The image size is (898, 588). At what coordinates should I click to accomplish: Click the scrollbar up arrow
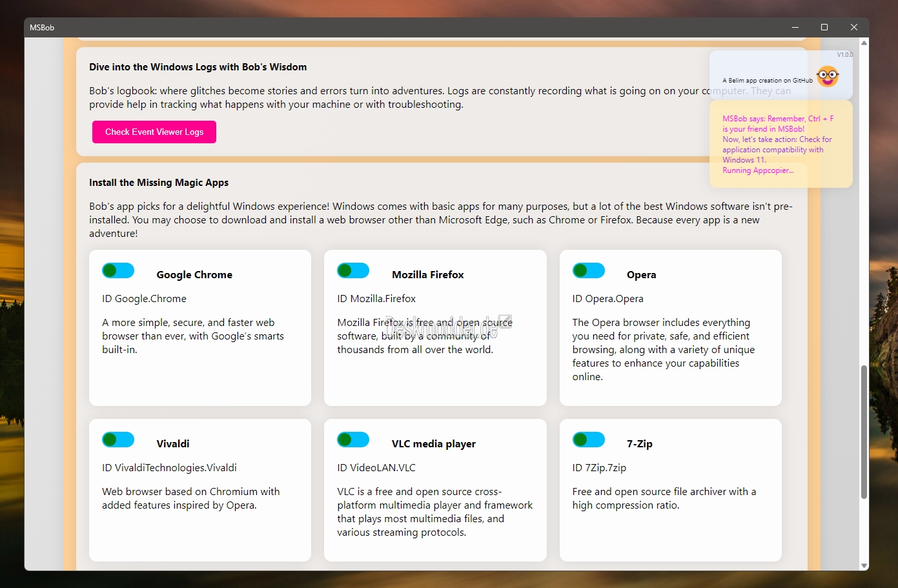tap(864, 43)
